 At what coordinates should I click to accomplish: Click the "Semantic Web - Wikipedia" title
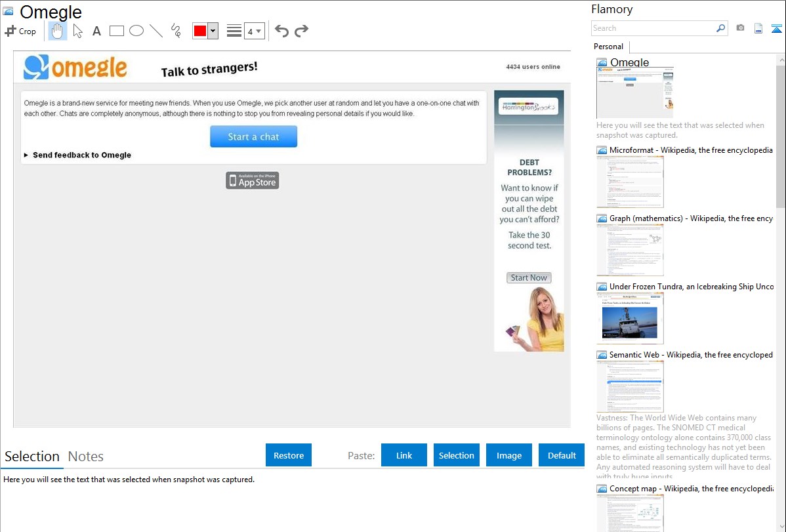pyautogui.click(x=691, y=354)
